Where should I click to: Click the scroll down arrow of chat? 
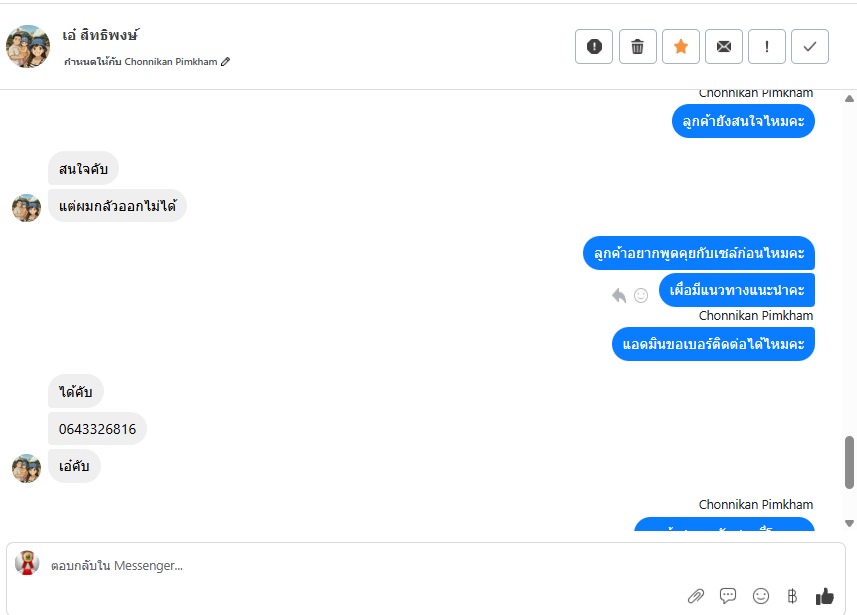(x=849, y=524)
